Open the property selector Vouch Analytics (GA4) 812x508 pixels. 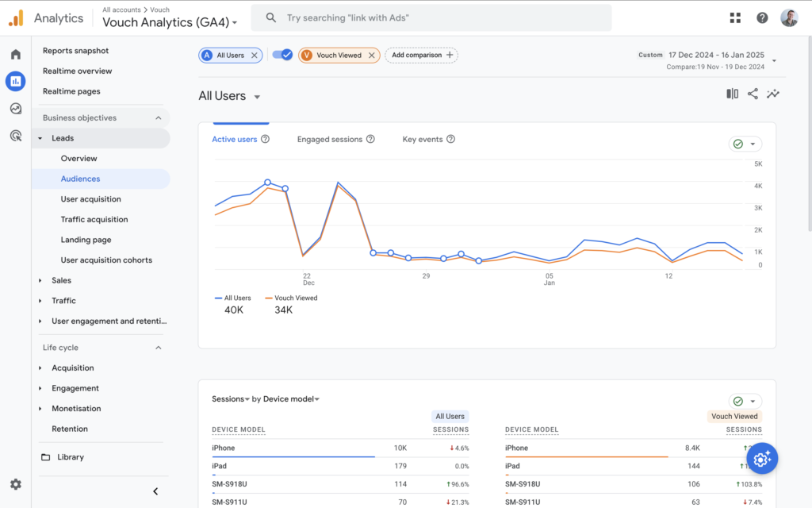[170, 22]
